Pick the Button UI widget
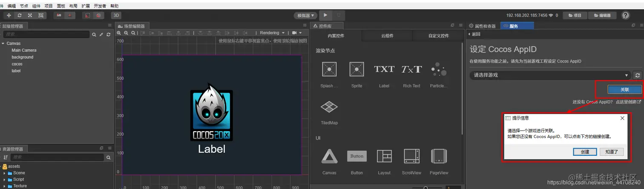 click(x=356, y=156)
